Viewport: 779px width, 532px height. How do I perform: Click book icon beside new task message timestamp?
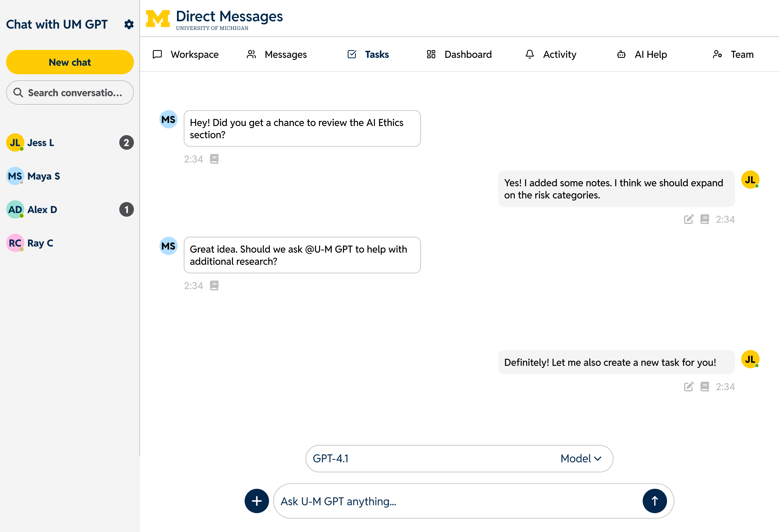pos(705,386)
